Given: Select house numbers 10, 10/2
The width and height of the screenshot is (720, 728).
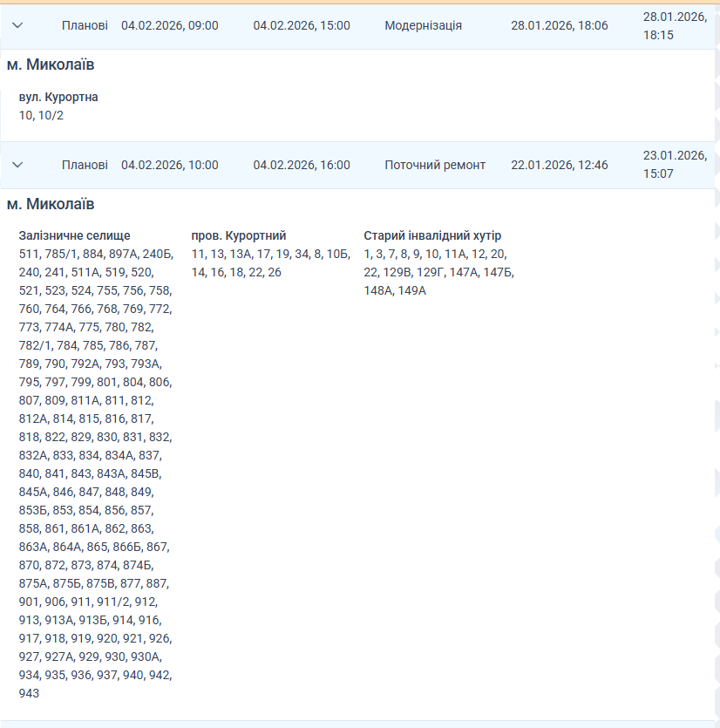Looking at the screenshot, I should [x=41, y=115].
